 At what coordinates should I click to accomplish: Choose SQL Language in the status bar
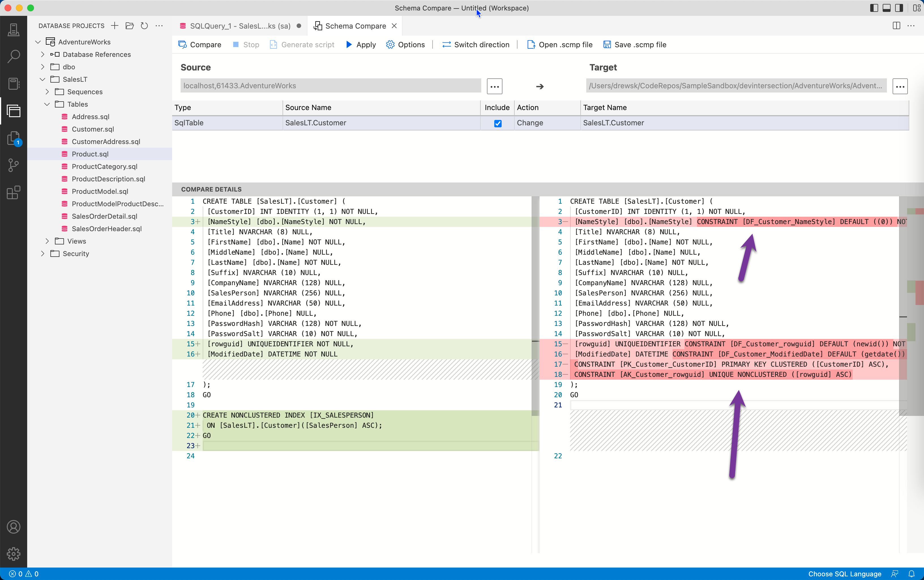844,574
